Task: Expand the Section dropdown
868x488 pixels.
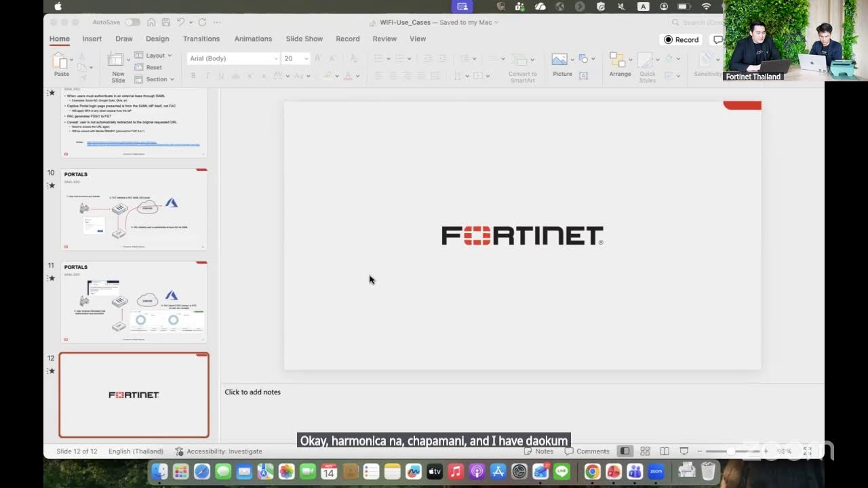Action: pos(155,79)
